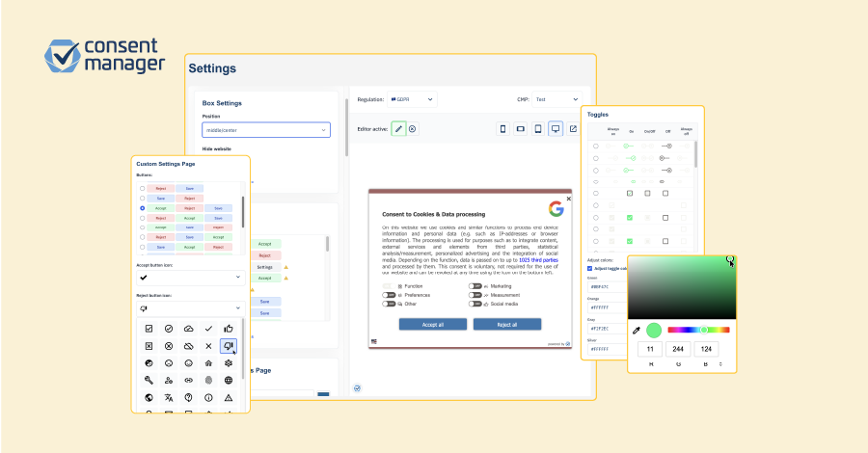Click the Google logo in consent box
The image size is (868, 453).
coord(556,209)
